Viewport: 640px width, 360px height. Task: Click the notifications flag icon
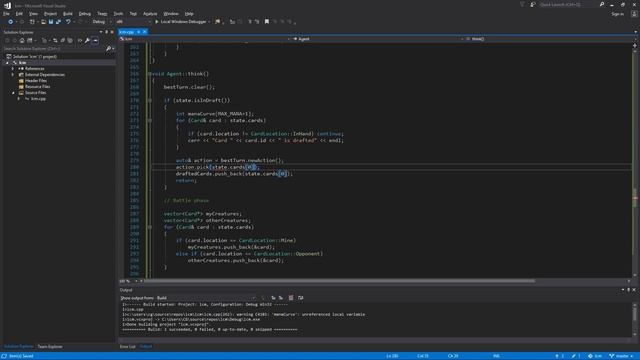pyautogui.click(x=522, y=4)
